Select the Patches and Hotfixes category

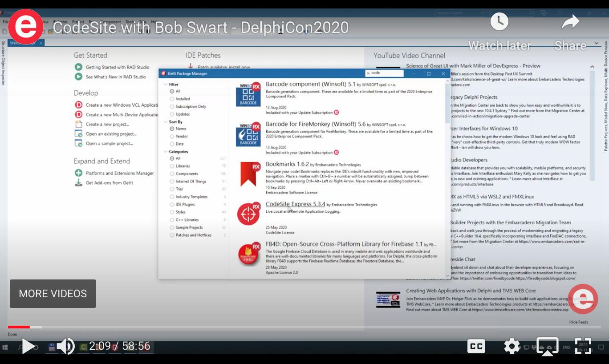click(x=172, y=235)
